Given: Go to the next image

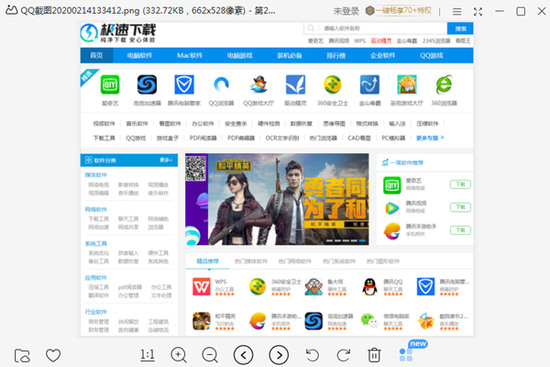Looking at the screenshot, I should (x=279, y=355).
